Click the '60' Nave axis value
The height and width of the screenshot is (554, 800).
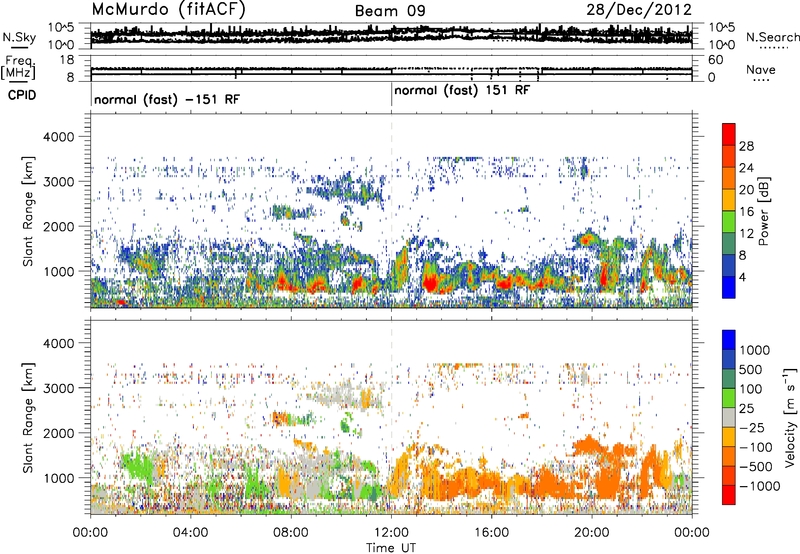click(x=715, y=60)
